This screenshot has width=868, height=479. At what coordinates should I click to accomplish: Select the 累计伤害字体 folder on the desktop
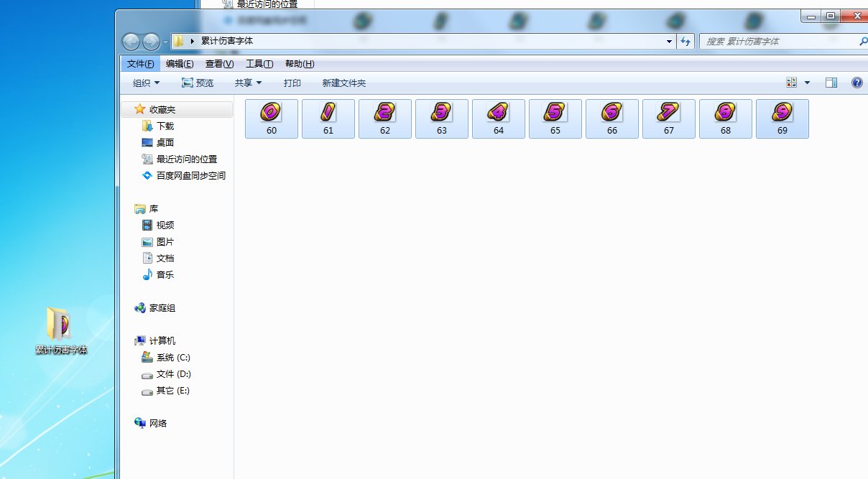(x=60, y=331)
